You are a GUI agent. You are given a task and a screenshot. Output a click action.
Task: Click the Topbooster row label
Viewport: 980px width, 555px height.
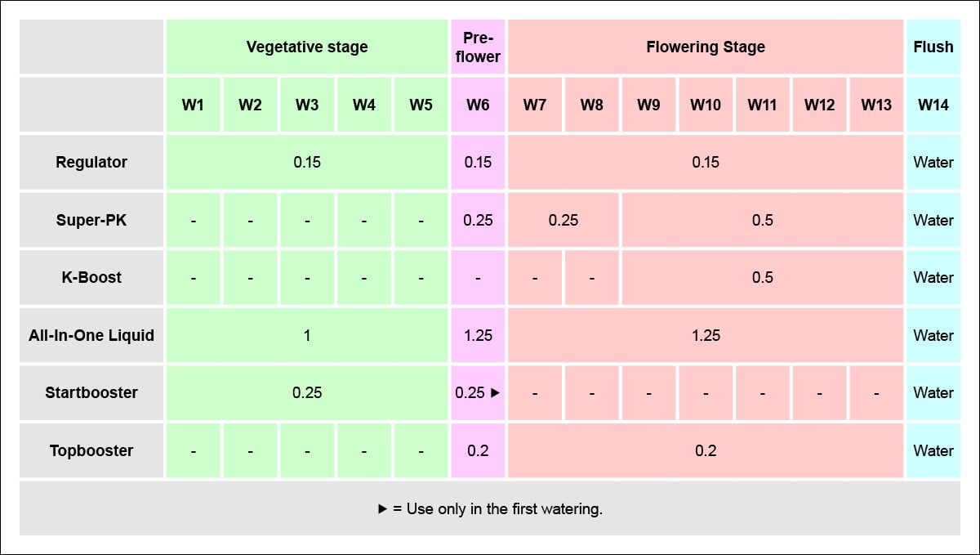click(91, 450)
